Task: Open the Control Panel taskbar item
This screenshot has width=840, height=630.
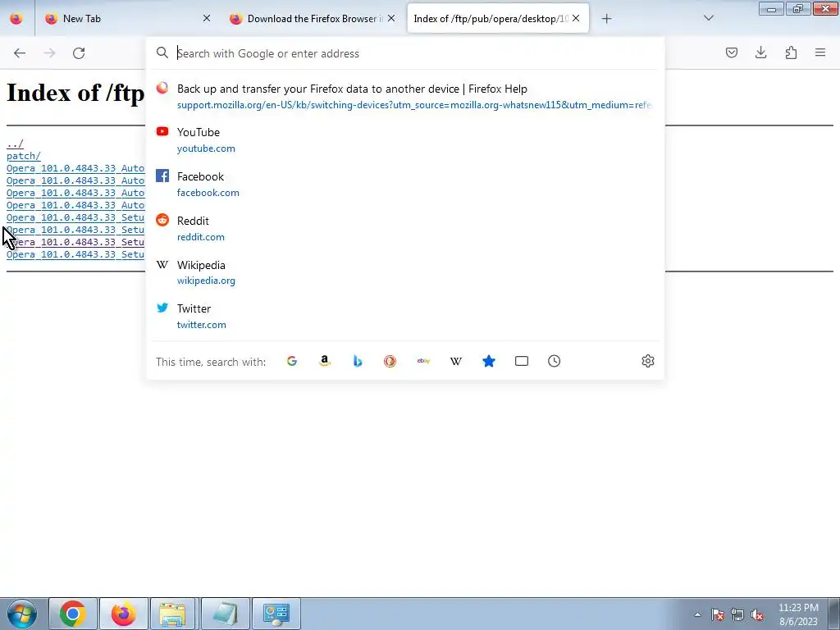Action: 276,614
